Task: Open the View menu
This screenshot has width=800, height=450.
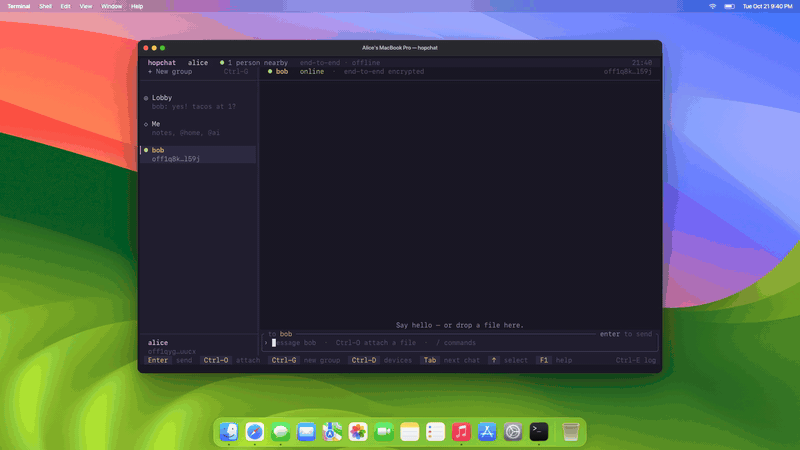Action: [86, 6]
